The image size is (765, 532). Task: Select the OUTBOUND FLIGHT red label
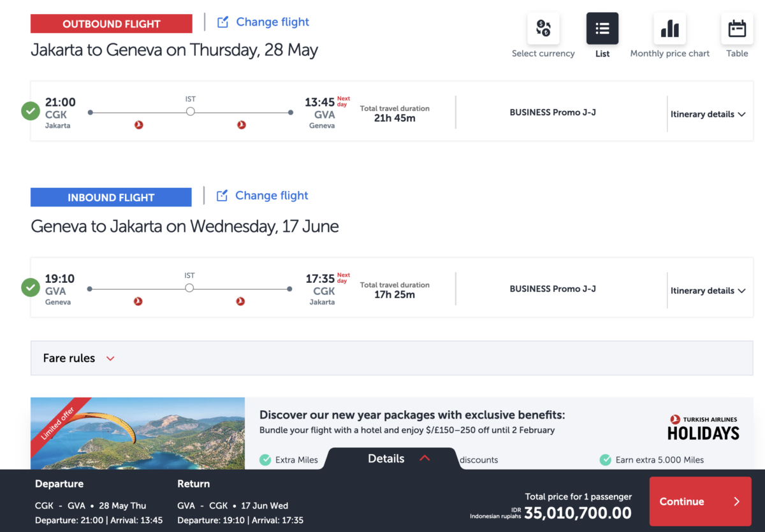(112, 24)
